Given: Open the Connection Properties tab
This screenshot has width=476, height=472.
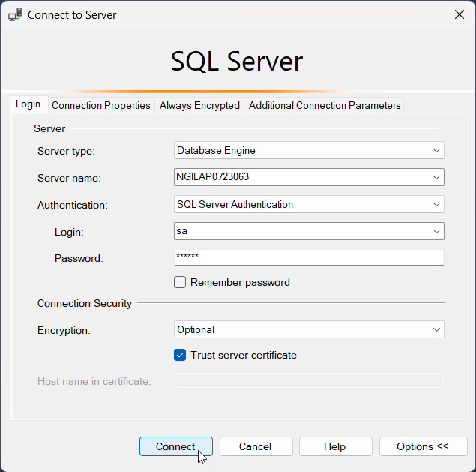Looking at the screenshot, I should pyautogui.click(x=101, y=105).
